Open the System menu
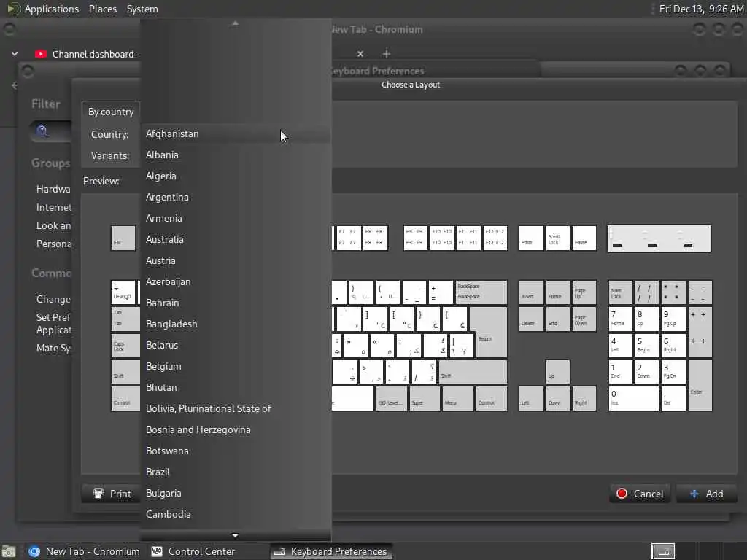The image size is (747, 560). pyautogui.click(x=142, y=9)
